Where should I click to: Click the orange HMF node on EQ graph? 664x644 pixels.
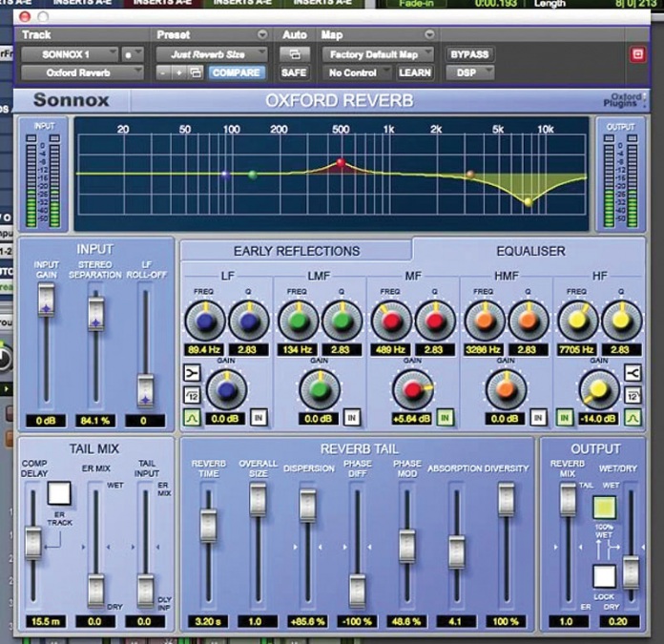click(470, 174)
